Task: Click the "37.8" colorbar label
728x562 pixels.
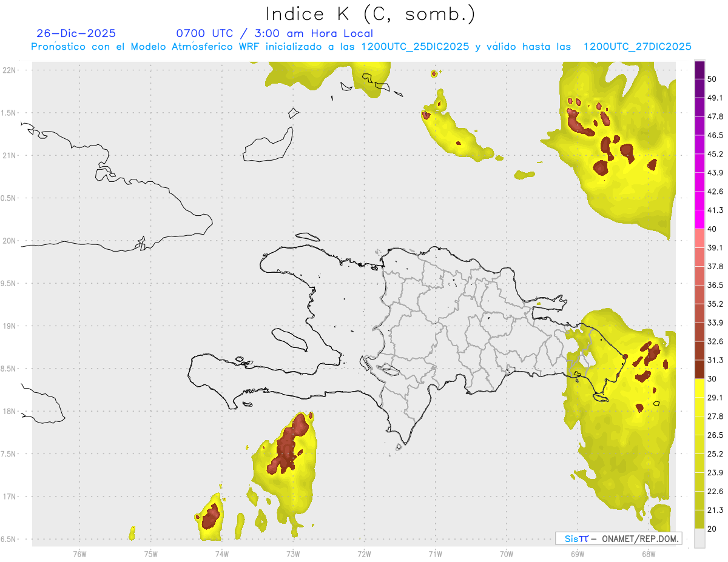Action: (715, 266)
